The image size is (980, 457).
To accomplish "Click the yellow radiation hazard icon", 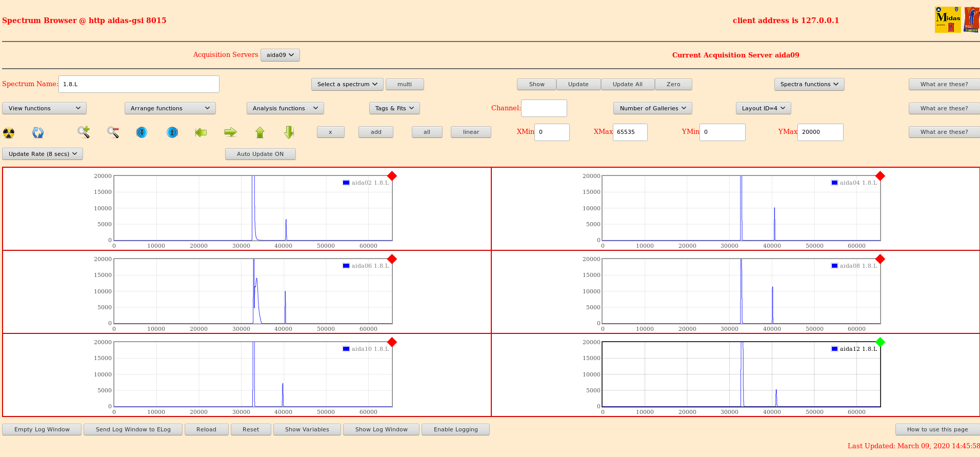I will 9,133.
